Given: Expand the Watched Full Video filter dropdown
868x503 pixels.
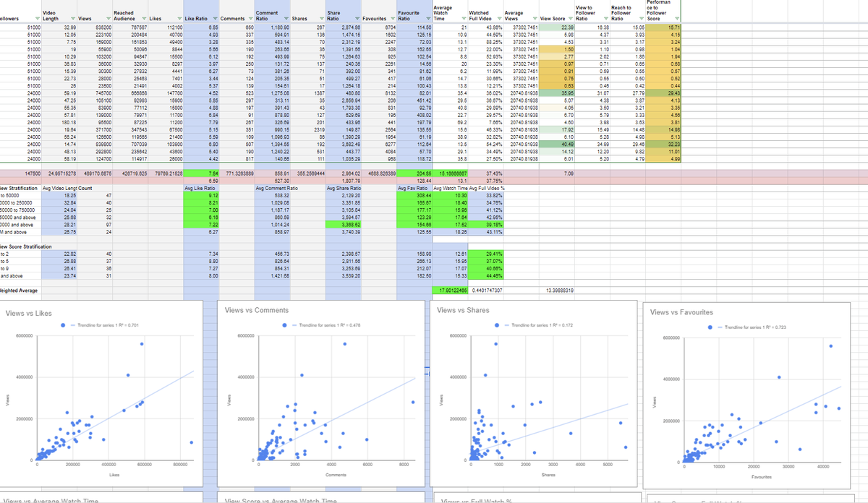Looking at the screenshot, I should (498, 18).
